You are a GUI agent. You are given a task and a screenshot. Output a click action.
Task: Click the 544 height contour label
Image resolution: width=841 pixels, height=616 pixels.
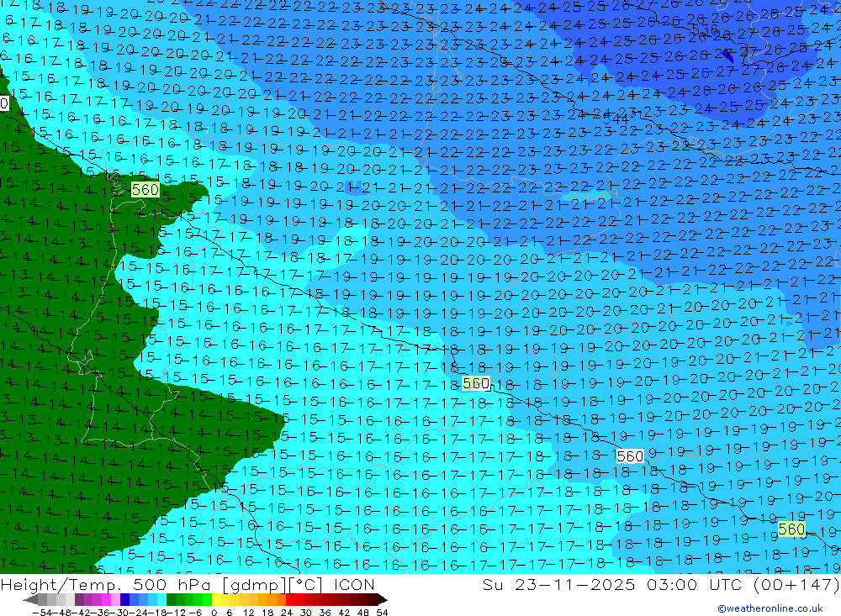[x=616, y=119]
